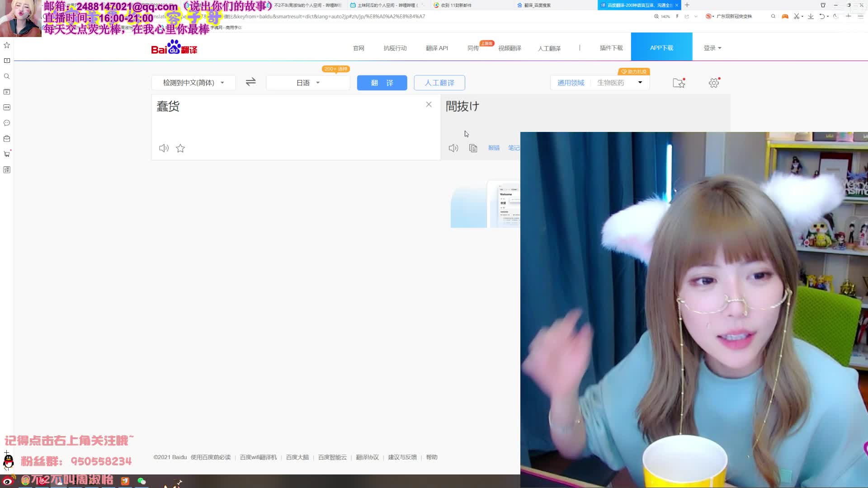Viewport: 868px width, 488px height.
Task: Select 生物医药 domain
Action: click(x=610, y=83)
